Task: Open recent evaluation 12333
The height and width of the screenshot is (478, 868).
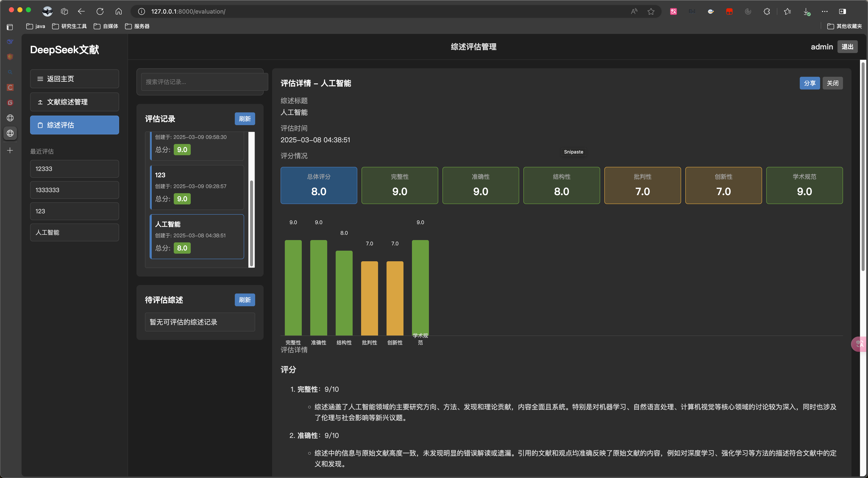Action: pos(74,169)
